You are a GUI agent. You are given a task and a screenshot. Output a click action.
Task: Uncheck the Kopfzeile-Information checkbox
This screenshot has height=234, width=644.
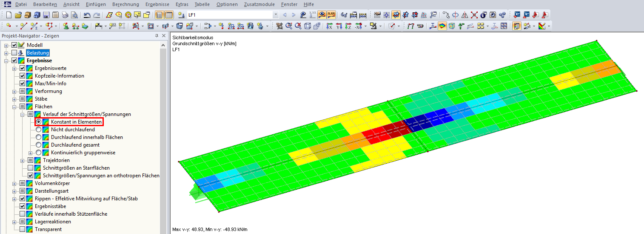pyautogui.click(x=23, y=76)
